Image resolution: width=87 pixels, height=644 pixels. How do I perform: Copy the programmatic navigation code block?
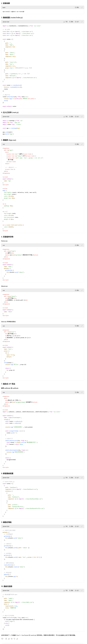point(71,526)
